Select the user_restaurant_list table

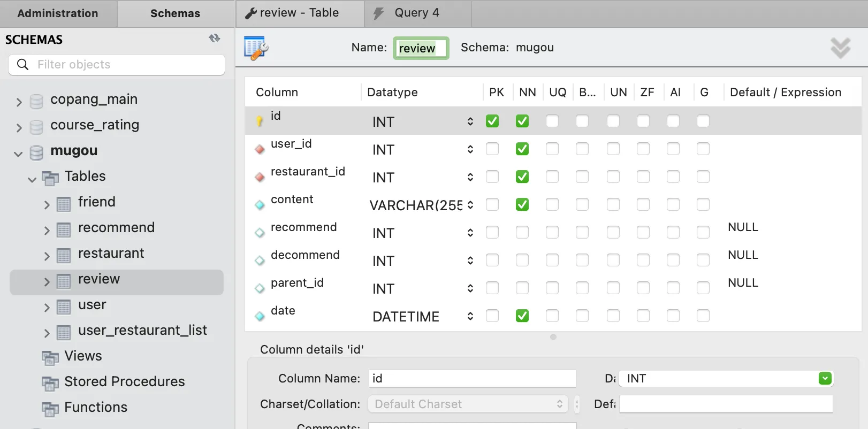[142, 331]
